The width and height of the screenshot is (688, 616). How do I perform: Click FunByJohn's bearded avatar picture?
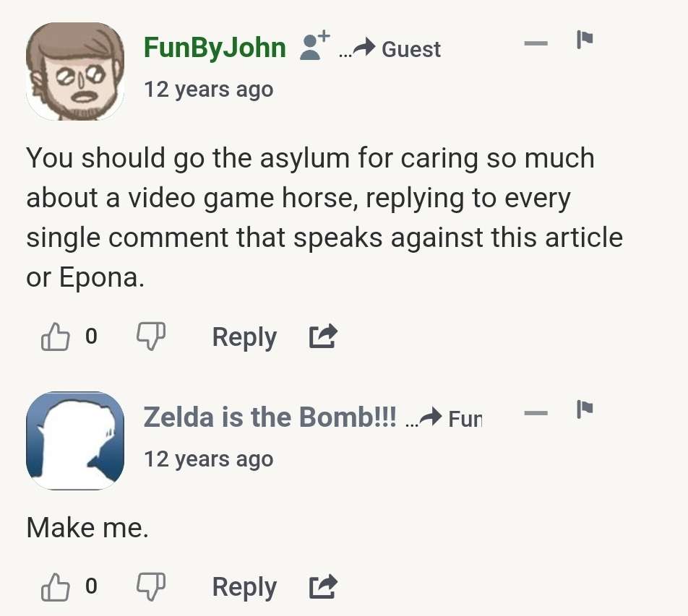(x=75, y=71)
